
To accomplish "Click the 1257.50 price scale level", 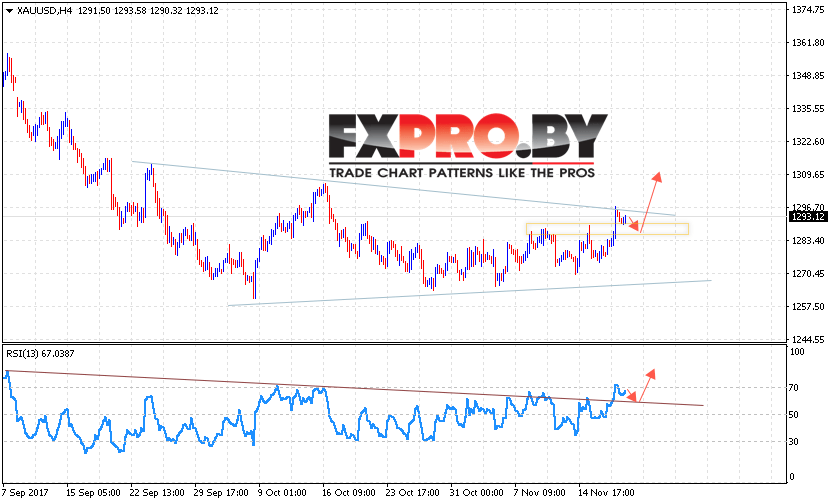I will pyautogui.click(x=808, y=307).
